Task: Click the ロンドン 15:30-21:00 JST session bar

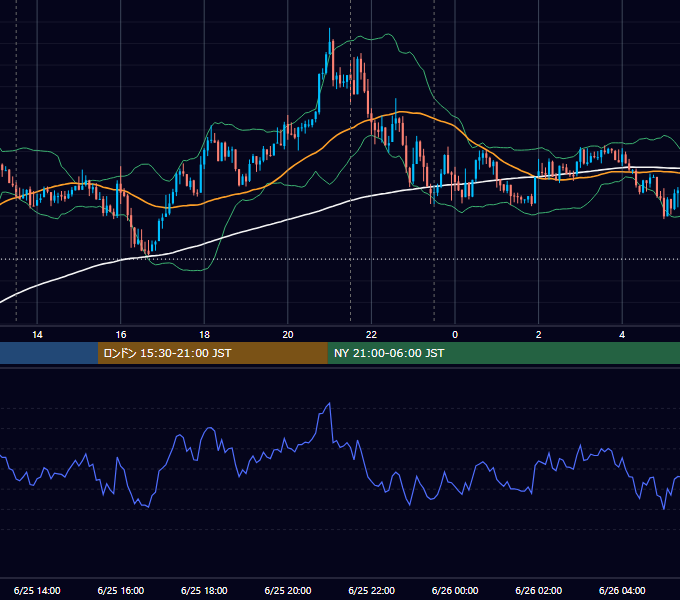Action: coord(212,353)
